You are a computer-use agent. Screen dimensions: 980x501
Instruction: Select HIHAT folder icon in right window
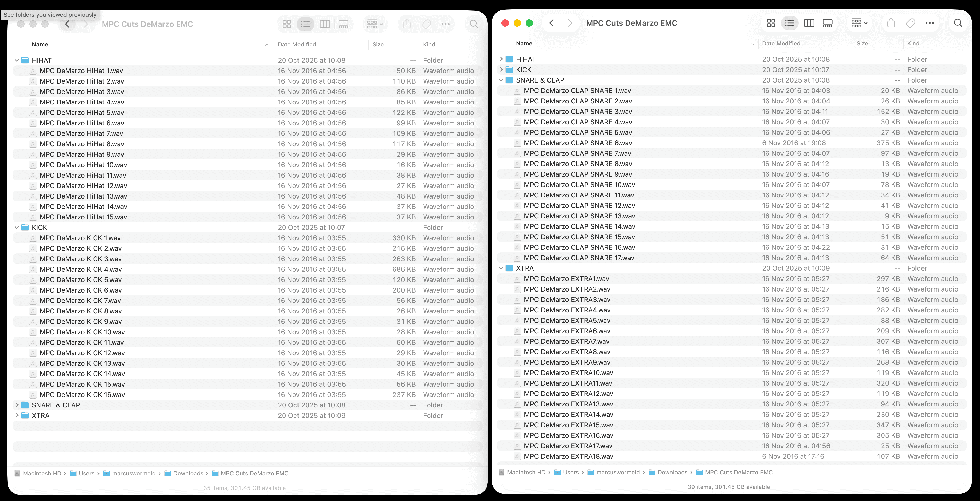tap(509, 59)
